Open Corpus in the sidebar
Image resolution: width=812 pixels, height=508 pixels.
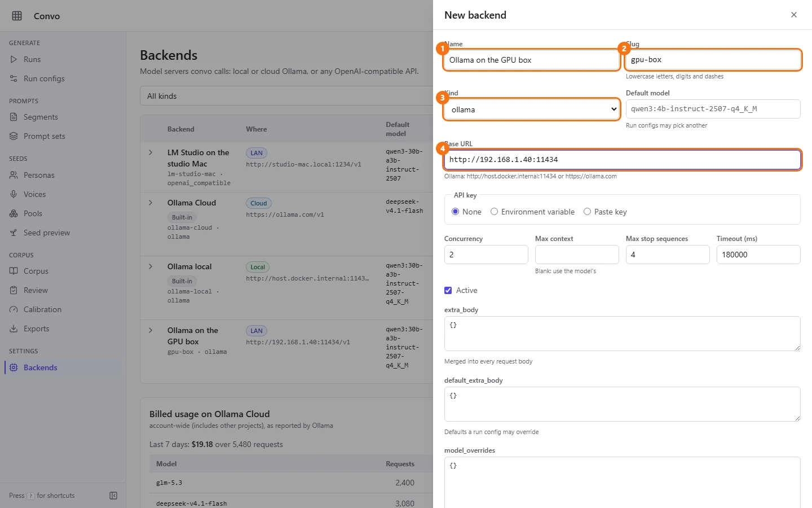[x=63, y=271]
